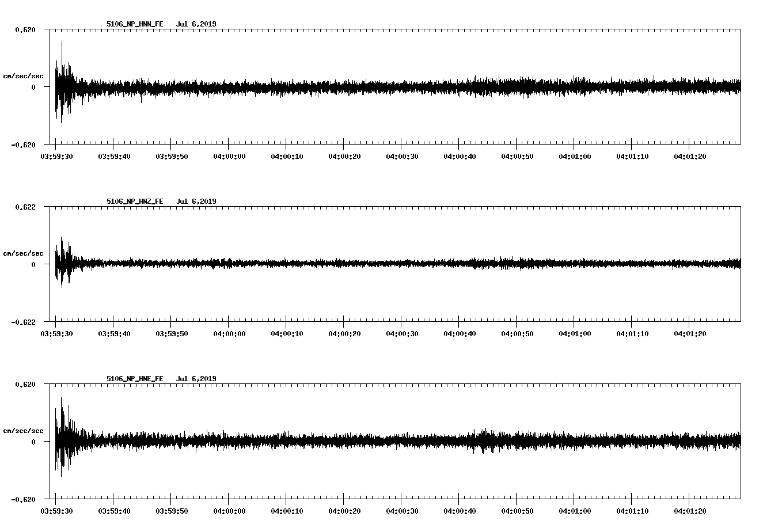Click the cm/sec/sec unit label of HNE plot
Screen dimensions: 782x532
pyautogui.click(x=23, y=431)
